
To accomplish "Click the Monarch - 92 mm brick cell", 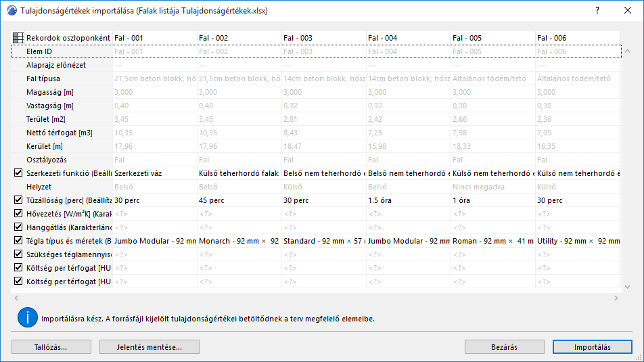I will click(239, 241).
